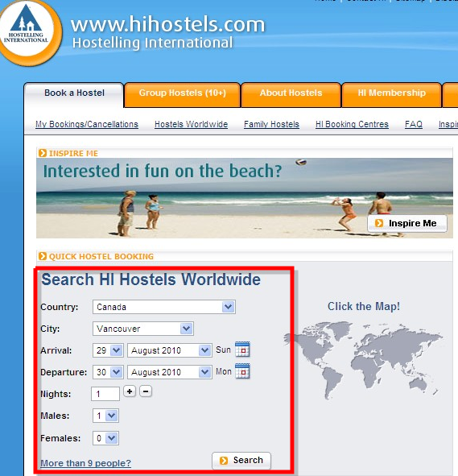Open the Arrival day dropdown showing 29
The width and height of the screenshot is (458, 476).
pos(108,350)
